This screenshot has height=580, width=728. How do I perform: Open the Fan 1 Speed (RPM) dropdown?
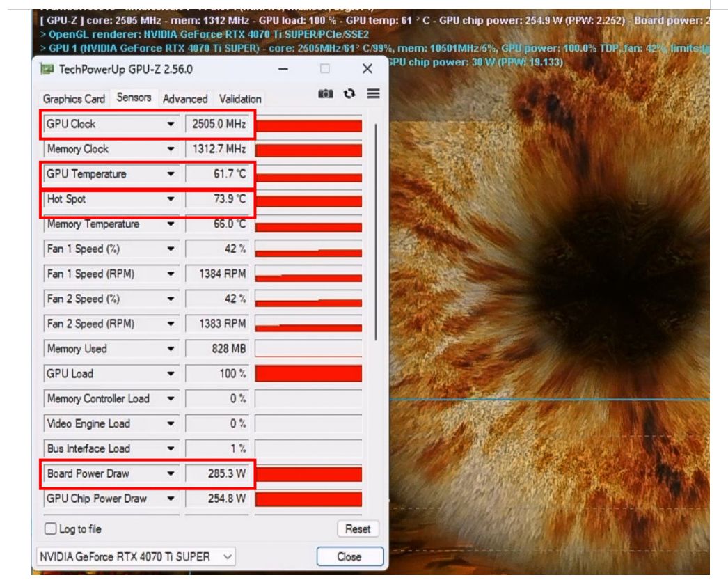[x=171, y=274]
